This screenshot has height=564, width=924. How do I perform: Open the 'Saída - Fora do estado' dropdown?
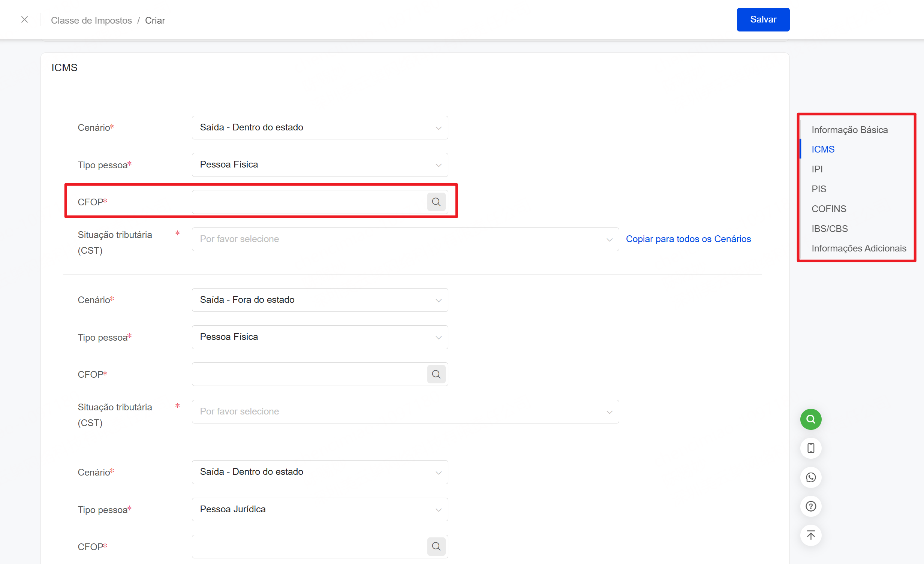coord(319,300)
